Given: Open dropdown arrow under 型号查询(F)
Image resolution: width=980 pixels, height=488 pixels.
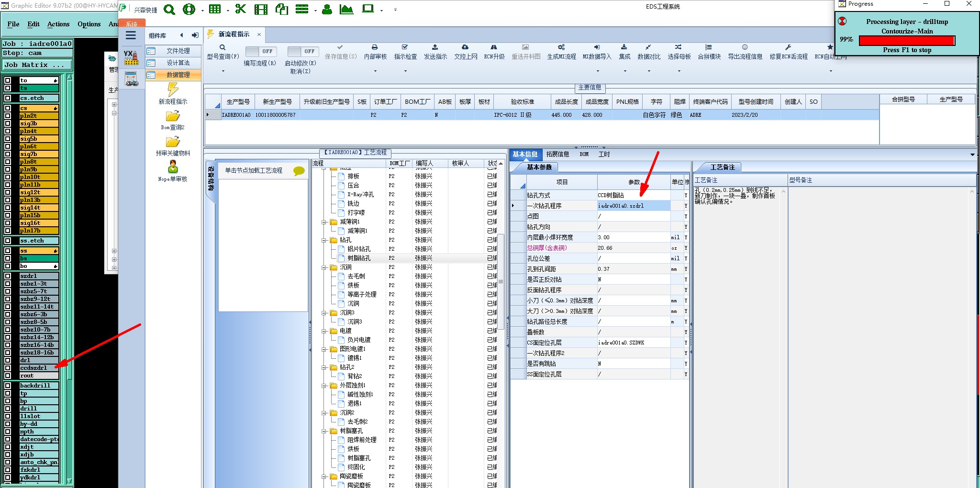Looking at the screenshot, I should pos(223,71).
